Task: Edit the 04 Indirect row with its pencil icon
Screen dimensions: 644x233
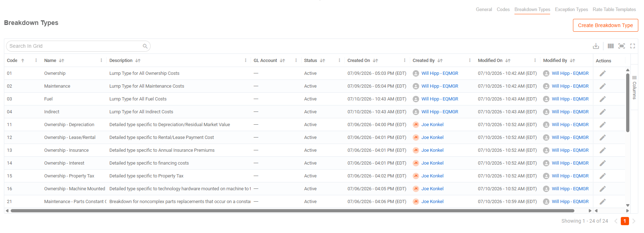Action: [603, 112]
